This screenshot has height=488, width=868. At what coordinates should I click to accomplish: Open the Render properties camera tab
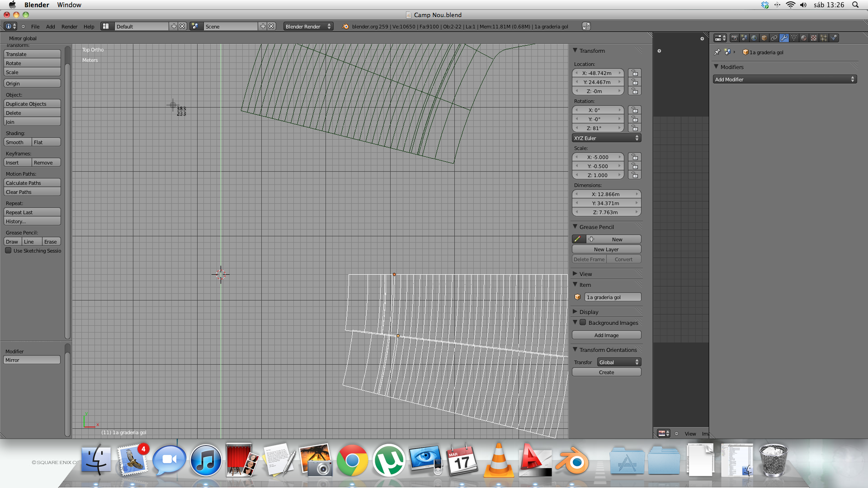pos(735,38)
